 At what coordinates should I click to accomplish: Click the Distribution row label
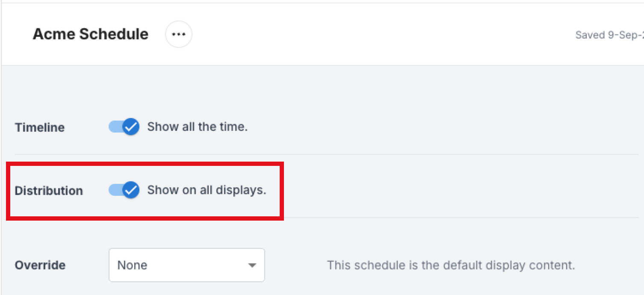pyautogui.click(x=49, y=191)
